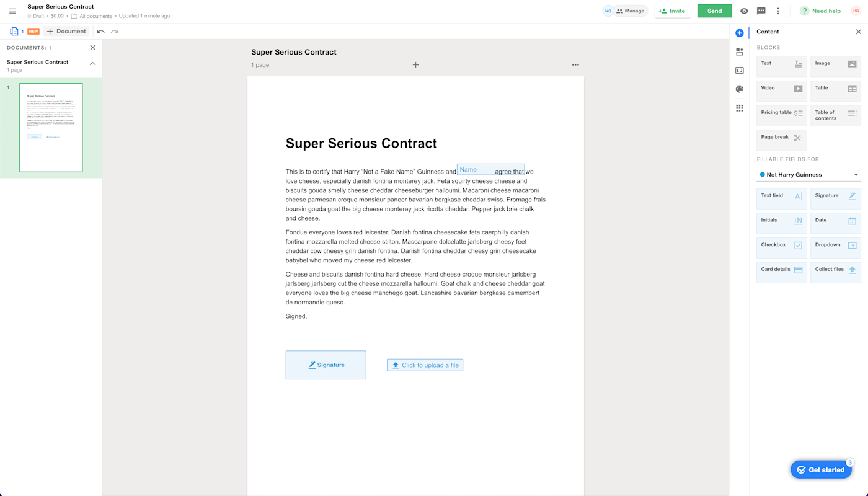Screen dimensions: 868x496
Task: Open the Design palette panel icon
Action: [x=739, y=89]
